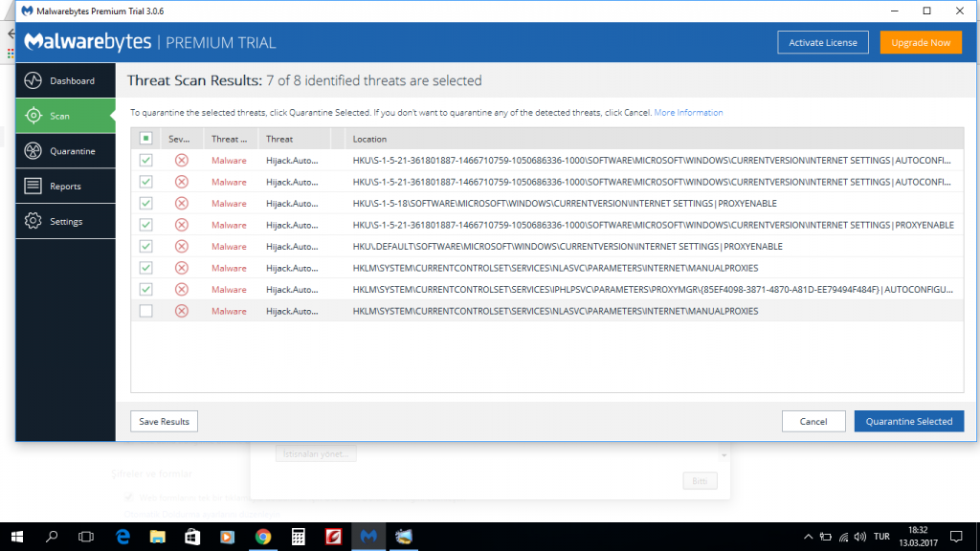Open the Quarantine section in sidebar
Screen dimensions: 980x551
click(x=66, y=150)
